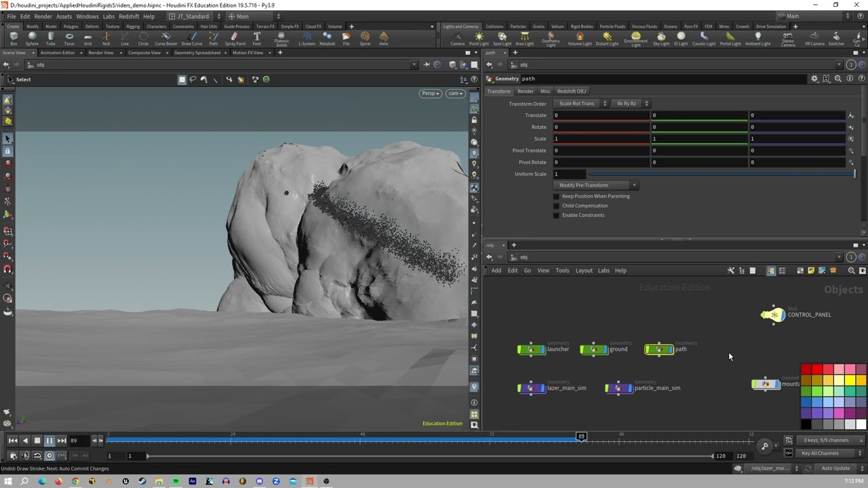Add a new pane tab beside Motion FX View
The height and width of the screenshot is (488, 868).
(x=279, y=53)
